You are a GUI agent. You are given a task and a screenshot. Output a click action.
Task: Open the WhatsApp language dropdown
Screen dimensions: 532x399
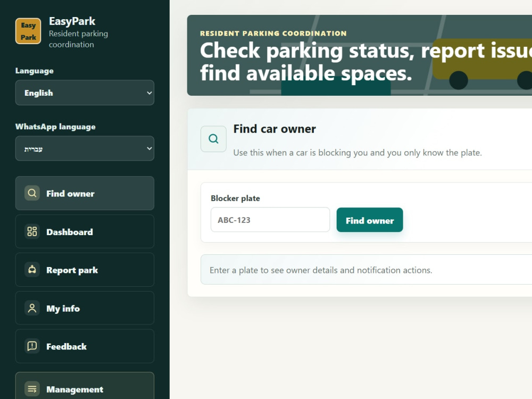pos(85,148)
